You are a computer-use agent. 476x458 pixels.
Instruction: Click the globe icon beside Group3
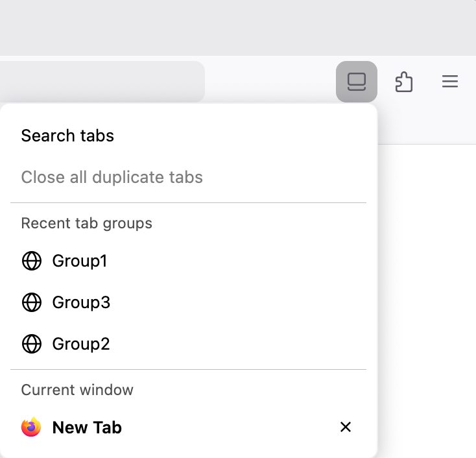[32, 302]
